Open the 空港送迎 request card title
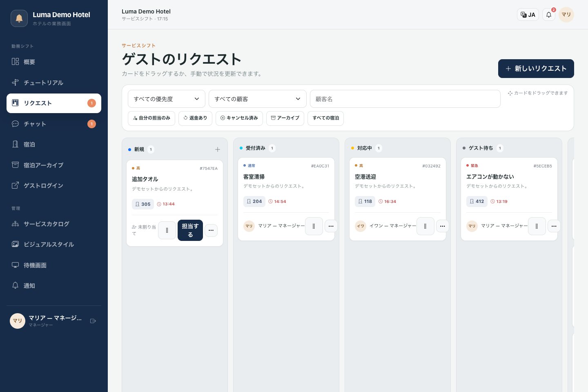Image resolution: width=588 pixels, height=392 pixels. 365,177
